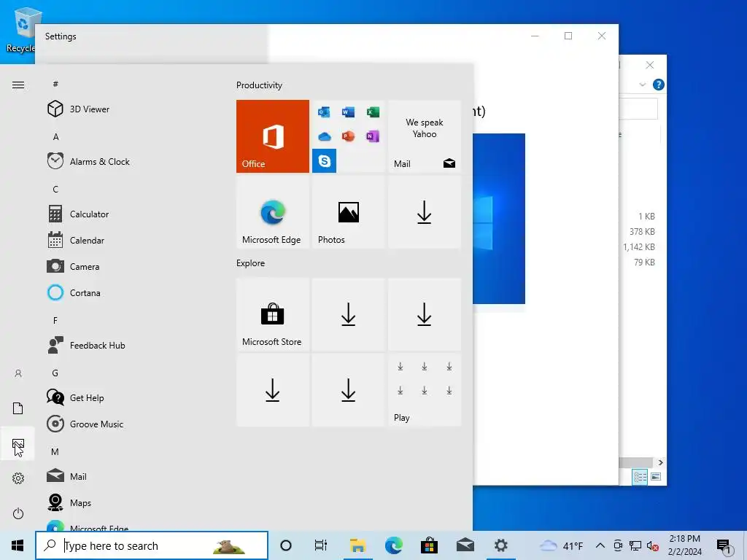Switch File Explorer to details view

[640, 477]
